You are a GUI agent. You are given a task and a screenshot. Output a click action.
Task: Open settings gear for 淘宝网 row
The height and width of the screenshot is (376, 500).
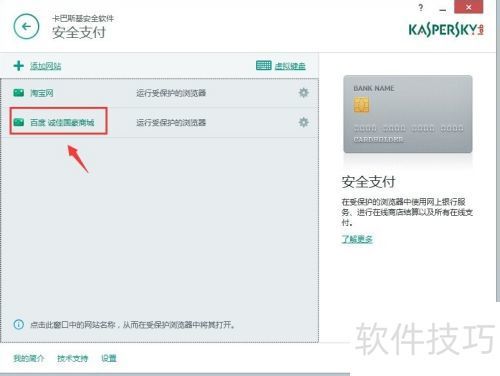[303, 93]
